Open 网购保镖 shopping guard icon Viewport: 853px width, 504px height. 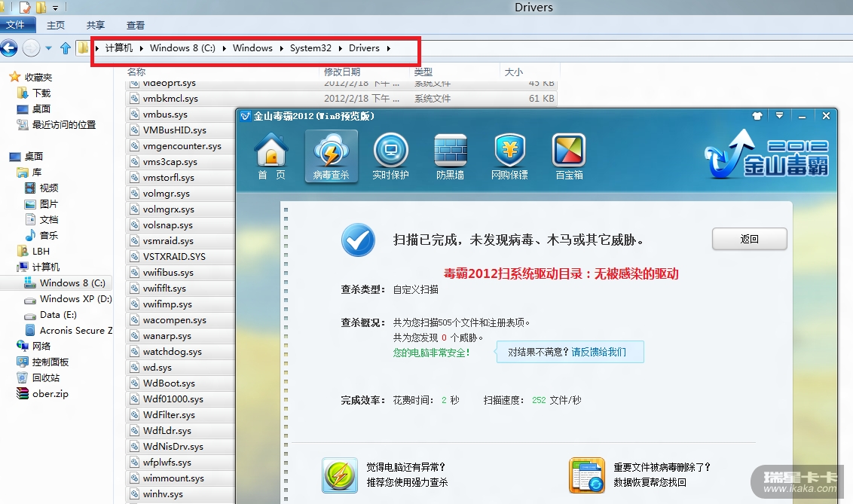coord(509,156)
